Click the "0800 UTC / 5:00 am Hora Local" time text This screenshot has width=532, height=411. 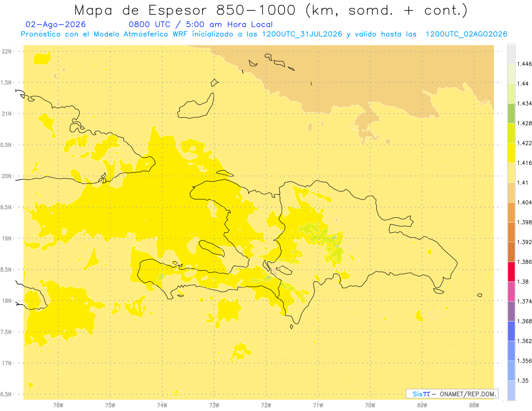[x=200, y=24]
